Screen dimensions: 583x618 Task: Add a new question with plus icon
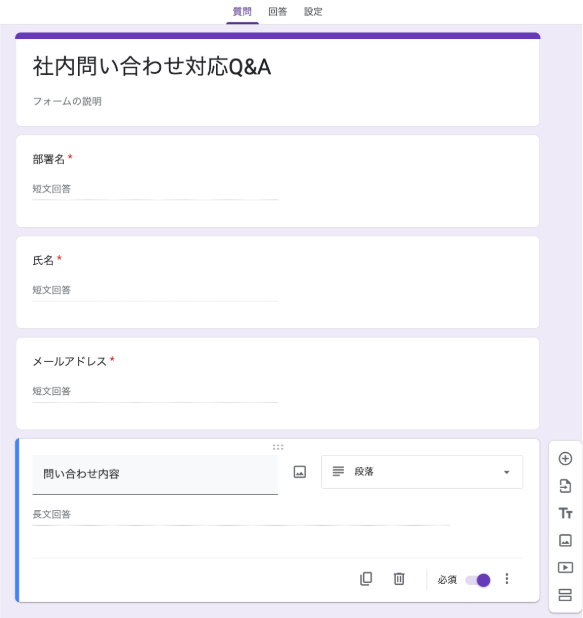tap(565, 458)
